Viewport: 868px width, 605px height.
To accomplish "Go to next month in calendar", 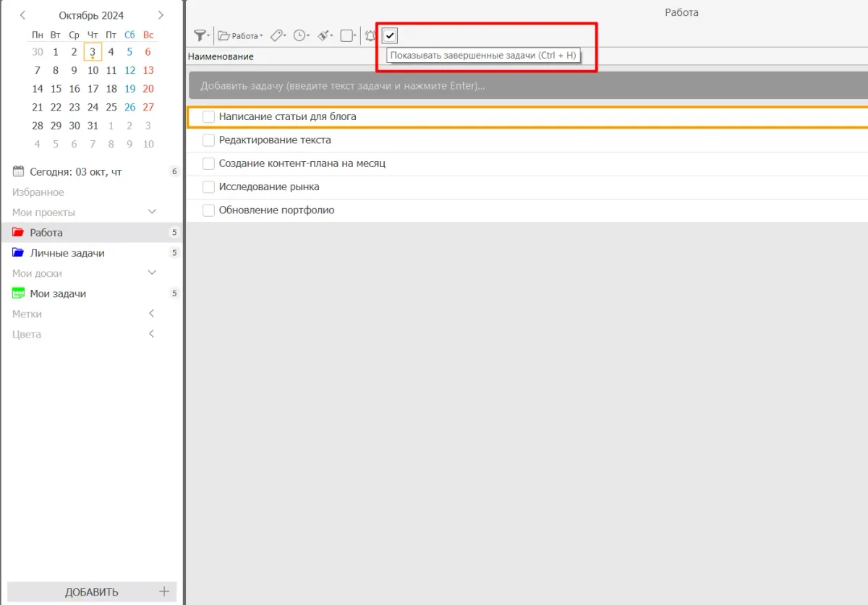I will (161, 15).
